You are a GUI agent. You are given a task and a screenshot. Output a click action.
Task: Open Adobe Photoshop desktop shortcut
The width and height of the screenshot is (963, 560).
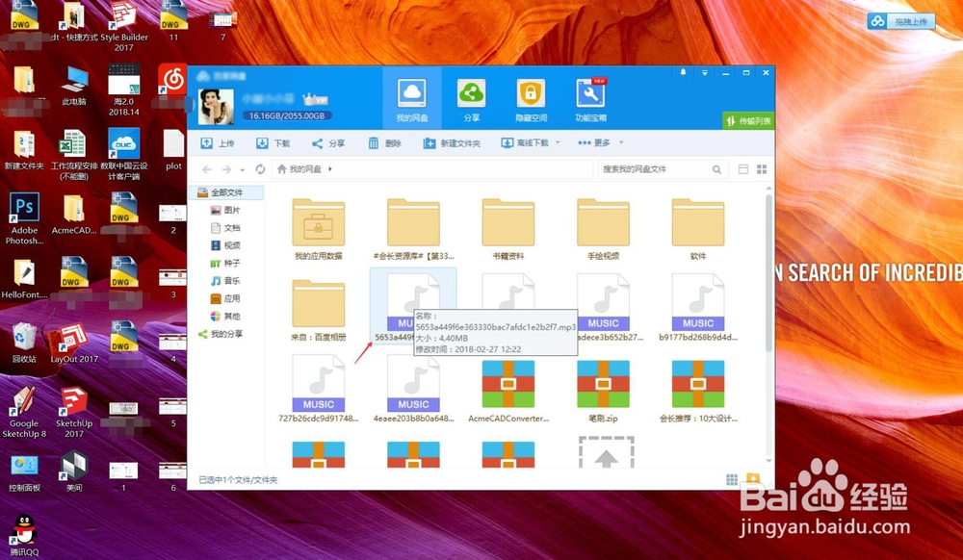pos(24,219)
